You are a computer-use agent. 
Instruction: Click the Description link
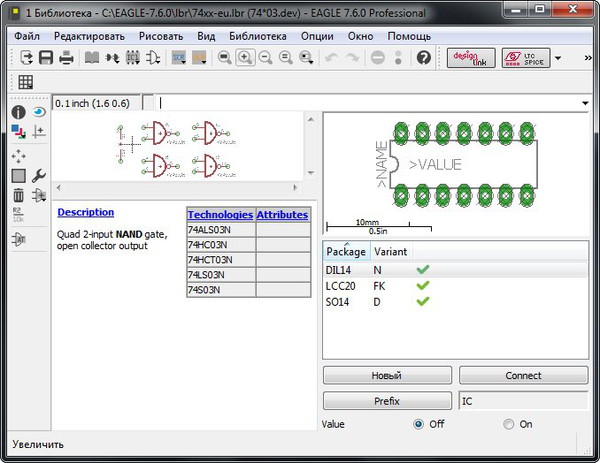[x=86, y=212]
